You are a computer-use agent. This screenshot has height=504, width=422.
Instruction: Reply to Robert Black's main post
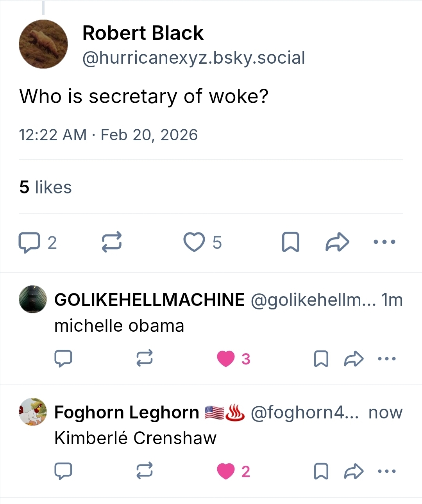(x=29, y=242)
